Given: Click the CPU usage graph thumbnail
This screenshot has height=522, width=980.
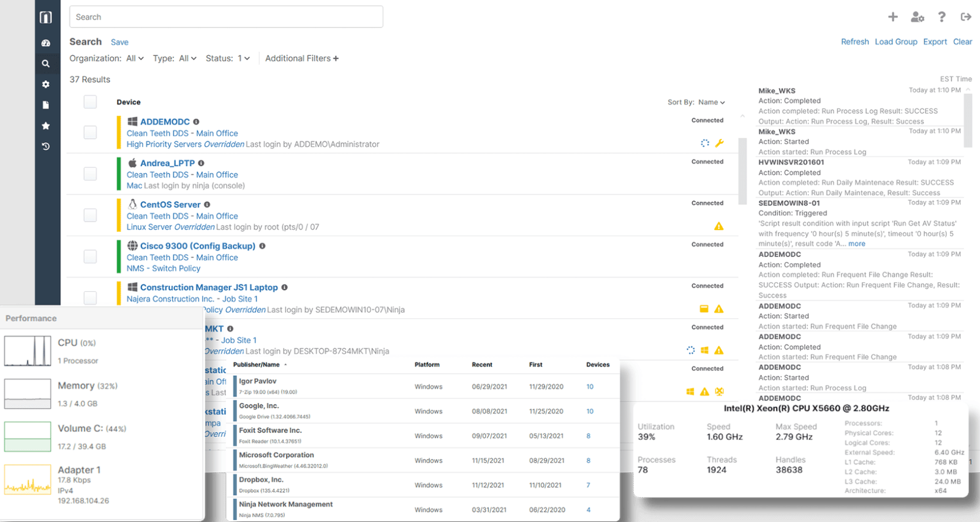Looking at the screenshot, I should coord(28,351).
